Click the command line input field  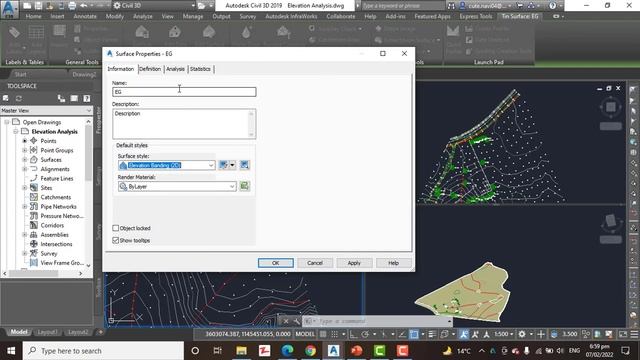pyautogui.click(x=384, y=321)
